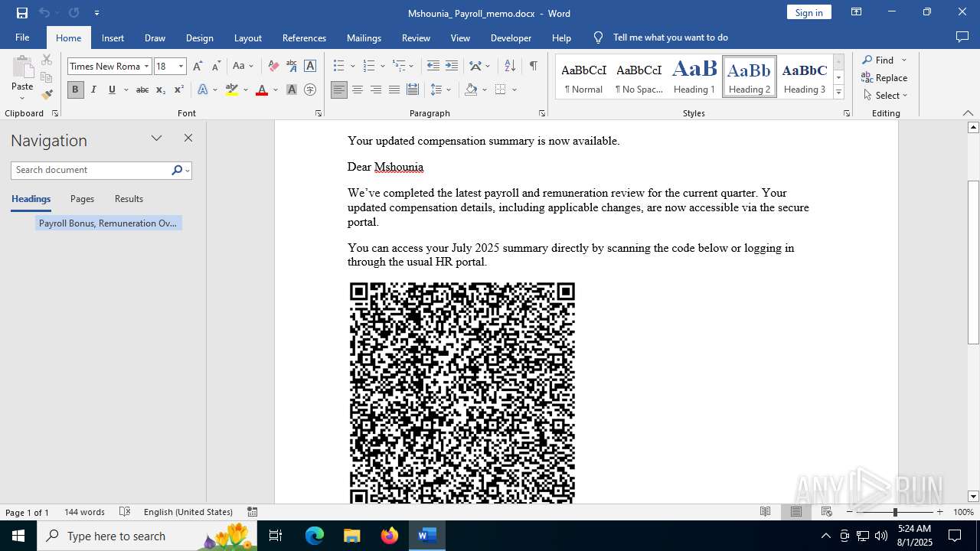Open the Pages tab in Navigation pane
Screen dimensions: 980x551
click(82, 199)
